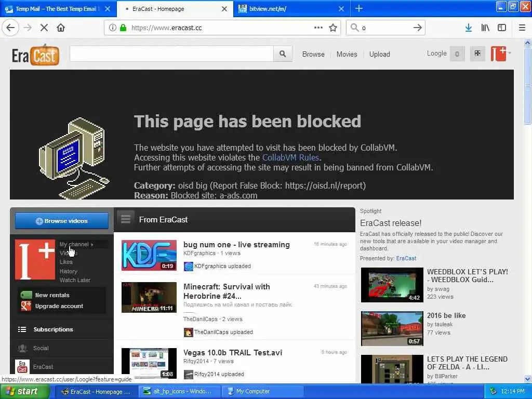Close the bitview.net tab
Image resolution: width=532 pixels, height=399 pixels.
(x=341, y=9)
